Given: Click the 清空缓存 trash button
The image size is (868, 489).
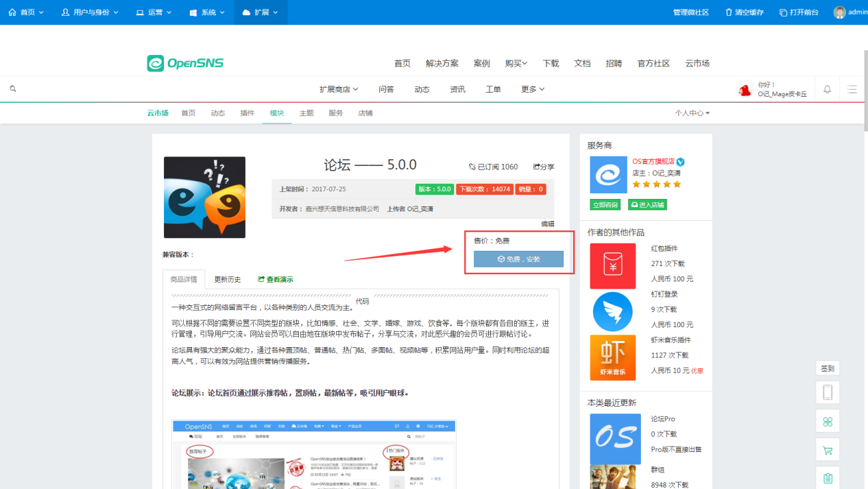Looking at the screenshot, I should pyautogui.click(x=745, y=12).
